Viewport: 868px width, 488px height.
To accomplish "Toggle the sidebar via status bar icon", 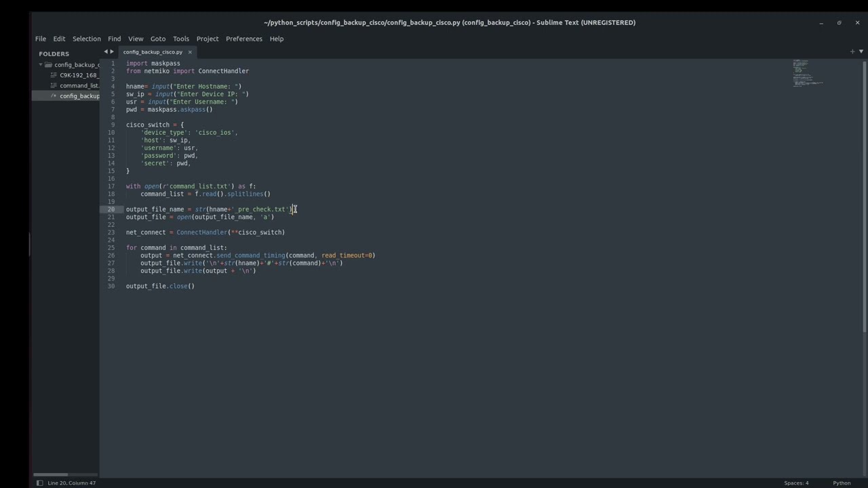I will coord(39,483).
